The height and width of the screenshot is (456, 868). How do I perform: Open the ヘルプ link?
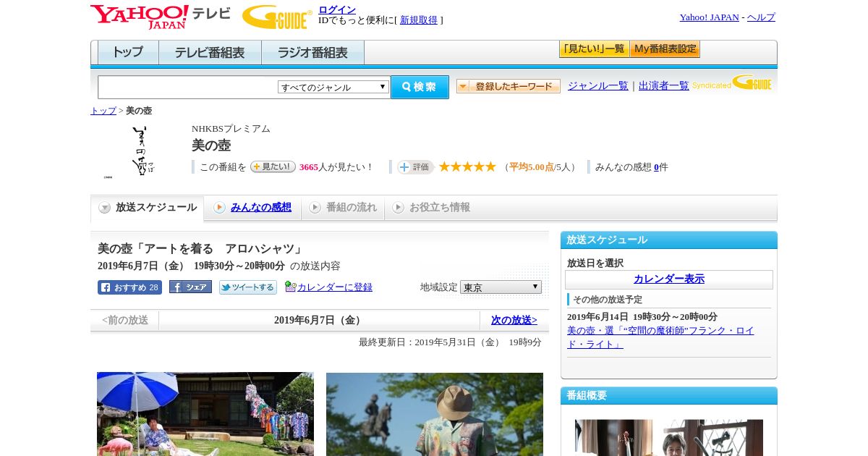point(761,17)
